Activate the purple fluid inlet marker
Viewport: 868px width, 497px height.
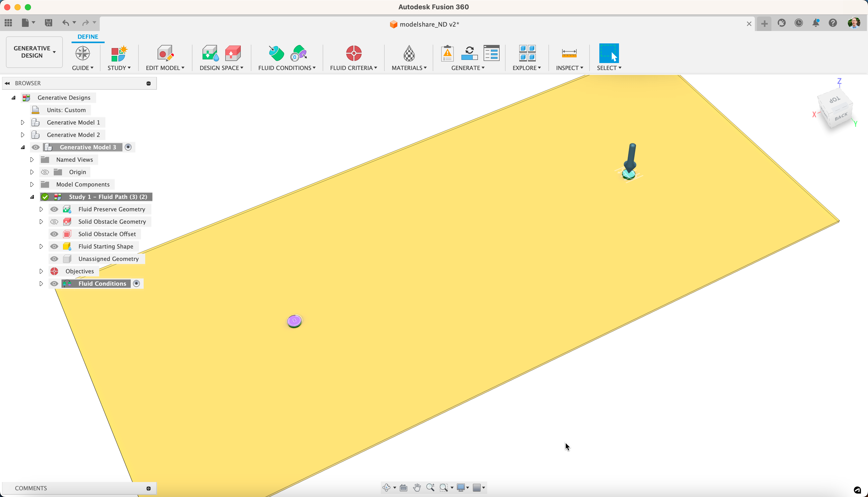(294, 321)
